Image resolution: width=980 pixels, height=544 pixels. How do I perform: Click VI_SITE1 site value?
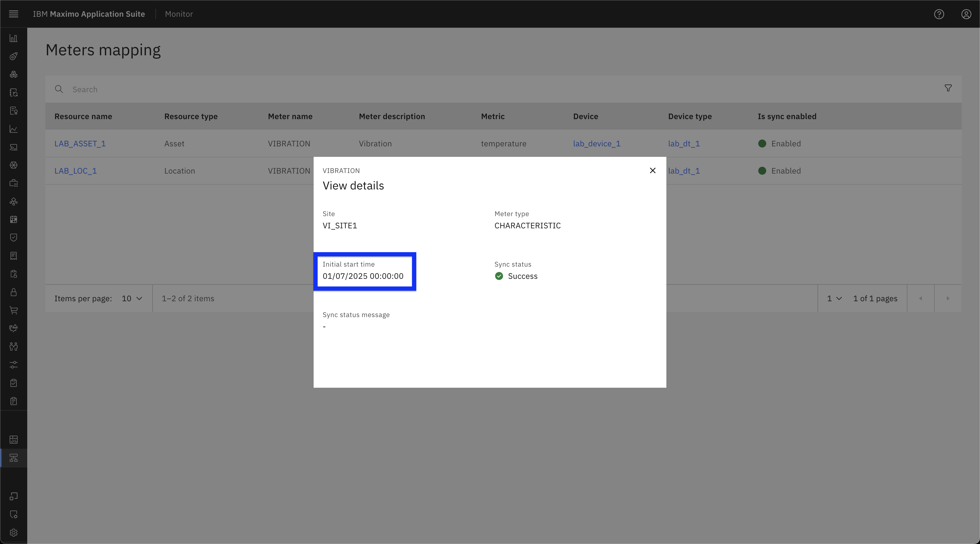[340, 226]
